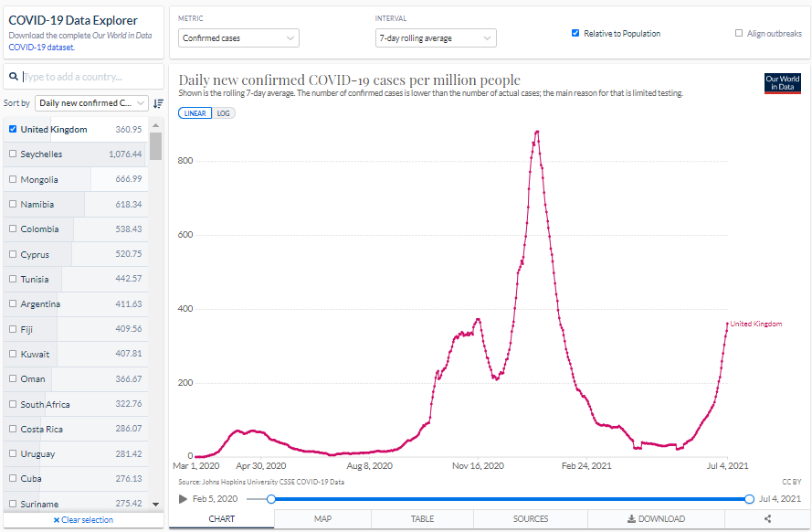
Task: Check the Tunisia checkbox
Action: coord(13,279)
